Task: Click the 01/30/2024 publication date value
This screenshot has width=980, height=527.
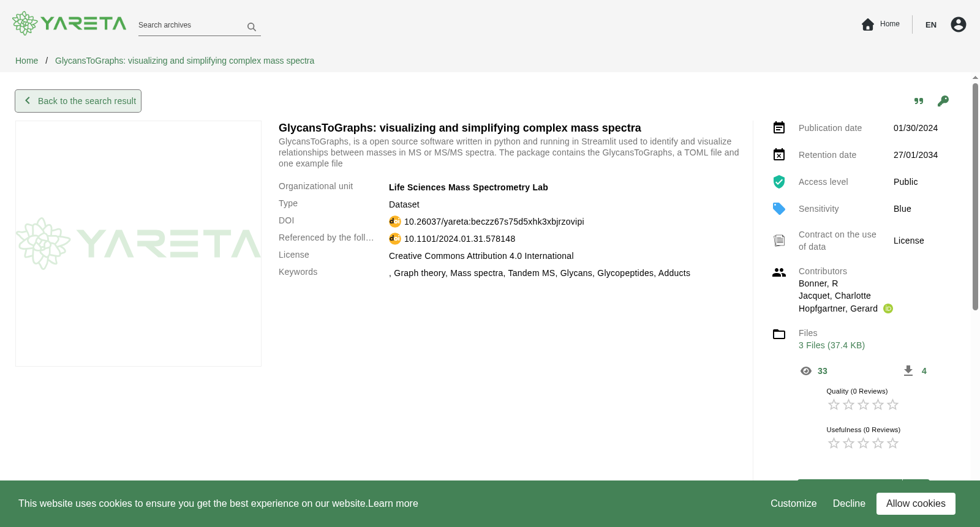Action: [x=916, y=128]
